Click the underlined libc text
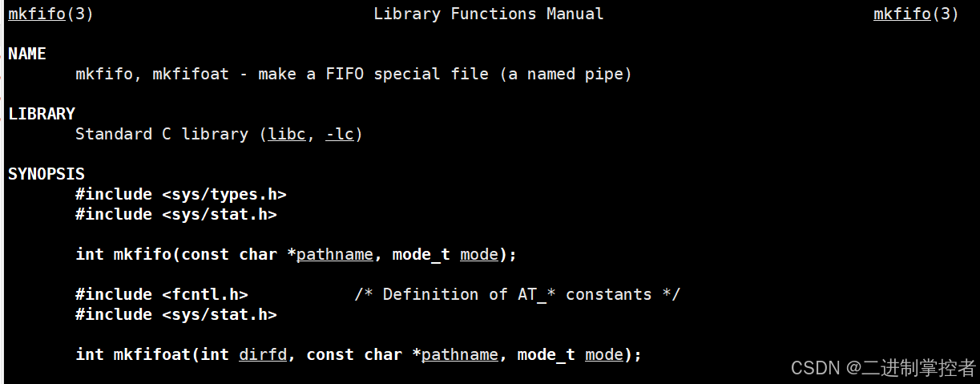This screenshot has width=980, height=384. coord(287,134)
